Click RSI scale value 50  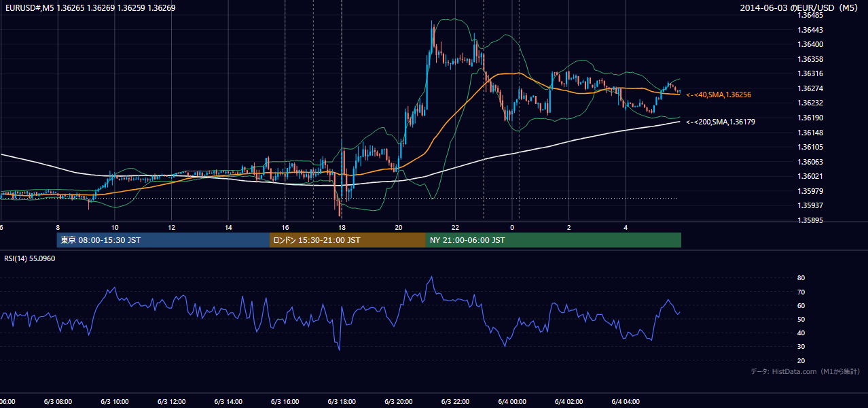click(x=801, y=320)
